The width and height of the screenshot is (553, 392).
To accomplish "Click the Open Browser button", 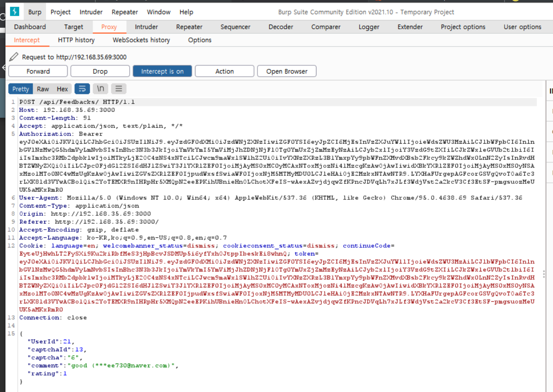I will pyautogui.click(x=286, y=71).
